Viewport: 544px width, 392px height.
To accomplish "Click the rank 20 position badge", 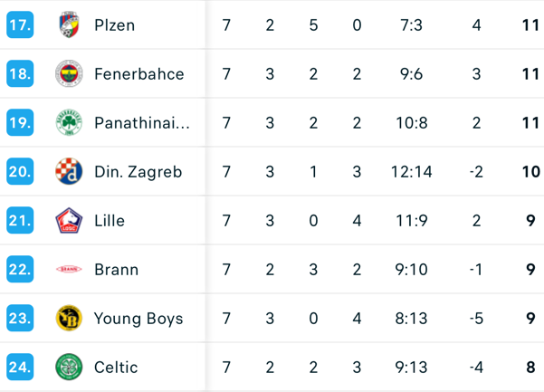I will (x=20, y=172).
